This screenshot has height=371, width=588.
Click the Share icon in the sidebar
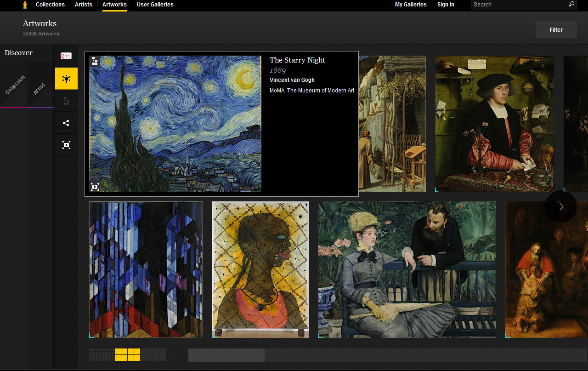(x=66, y=123)
